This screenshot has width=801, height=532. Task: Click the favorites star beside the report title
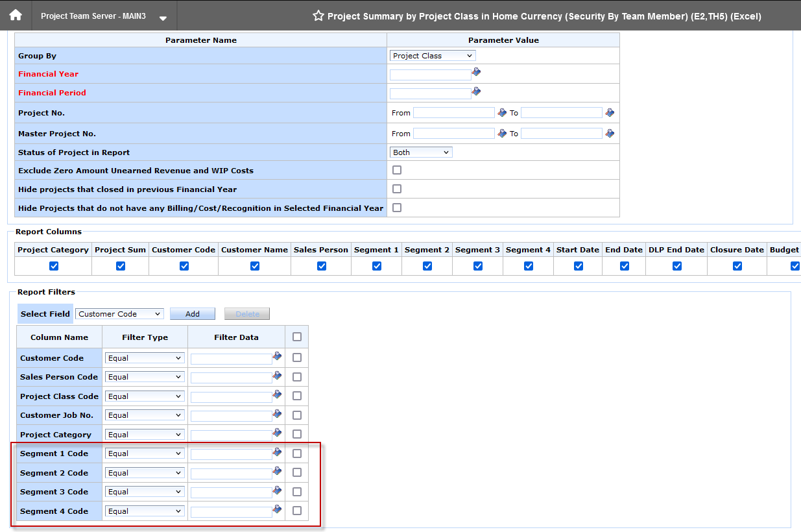318,15
